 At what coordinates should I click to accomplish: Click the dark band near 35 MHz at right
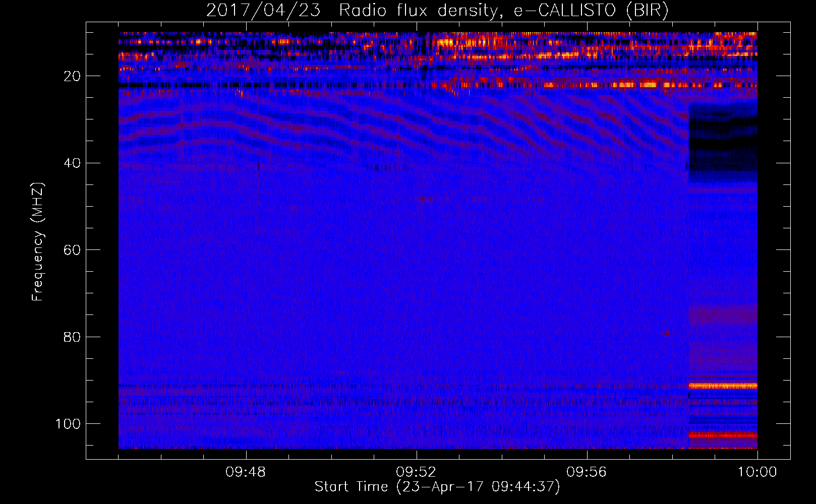click(723, 144)
